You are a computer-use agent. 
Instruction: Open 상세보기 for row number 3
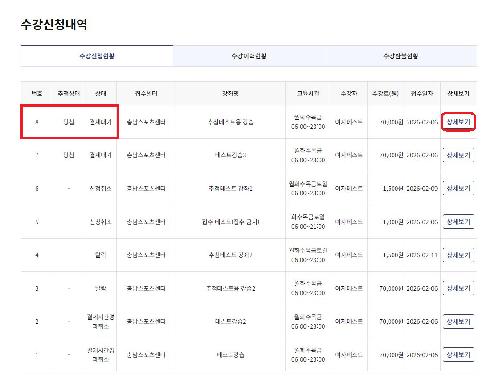(x=458, y=288)
